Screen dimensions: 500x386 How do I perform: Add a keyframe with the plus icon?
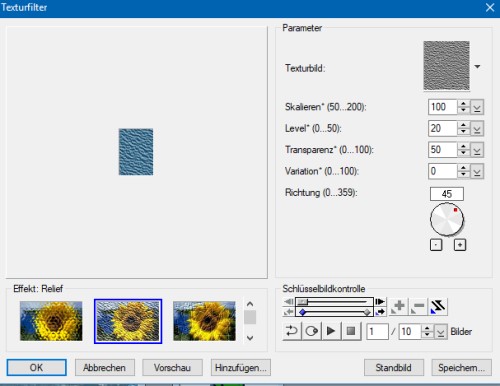coord(399,306)
